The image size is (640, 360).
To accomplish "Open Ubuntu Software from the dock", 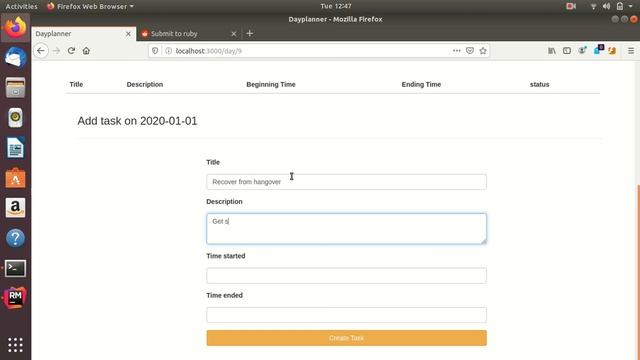I will pyautogui.click(x=16, y=178).
